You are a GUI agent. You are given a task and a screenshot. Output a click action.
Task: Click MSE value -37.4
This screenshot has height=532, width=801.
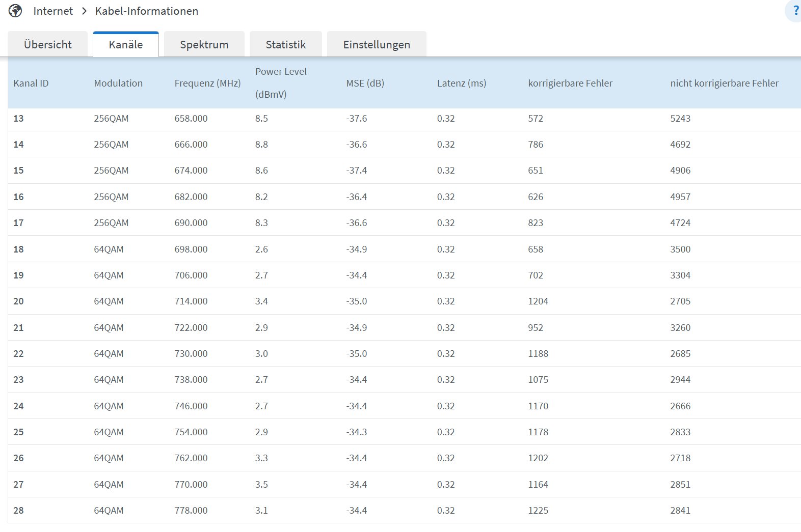[x=357, y=171]
